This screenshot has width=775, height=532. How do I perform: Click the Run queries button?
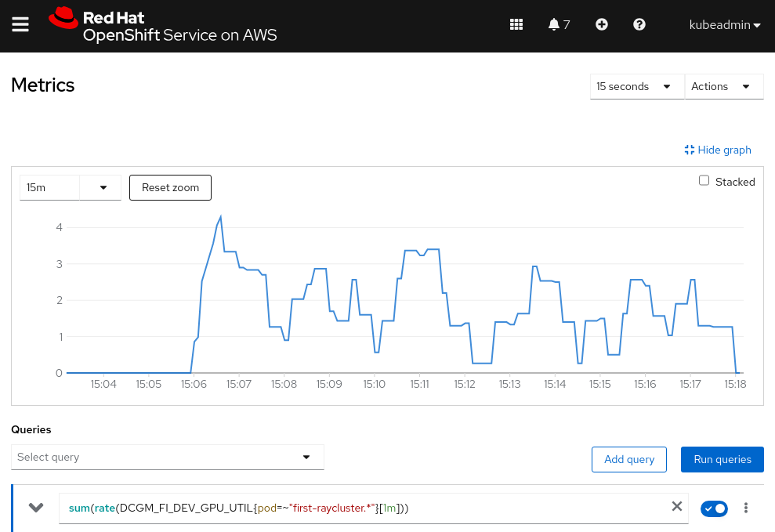click(722, 460)
